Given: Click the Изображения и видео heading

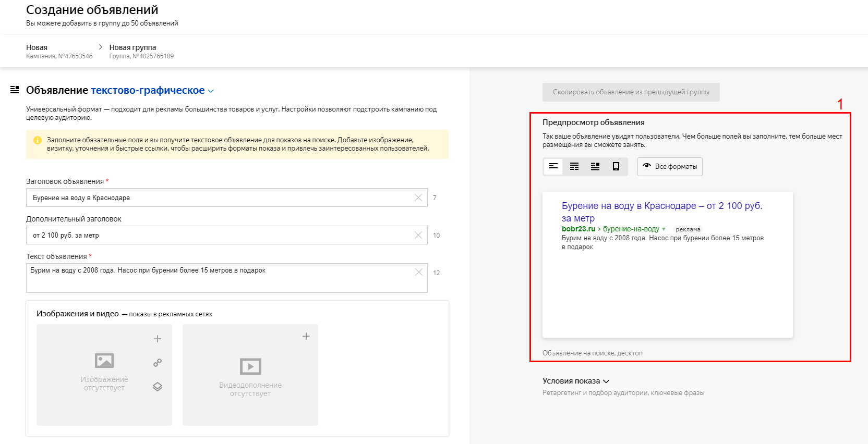Looking at the screenshot, I should (x=78, y=314).
